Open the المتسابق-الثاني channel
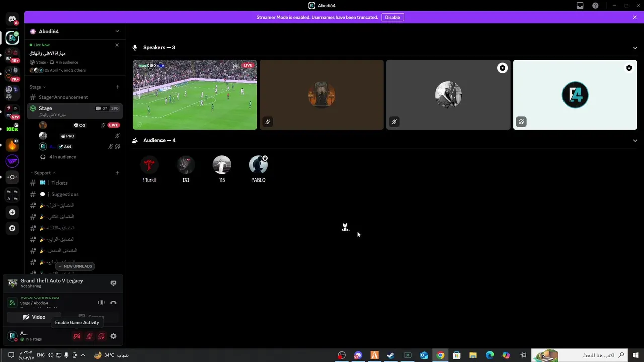Viewport: 644px width, 362px height. tap(75, 217)
